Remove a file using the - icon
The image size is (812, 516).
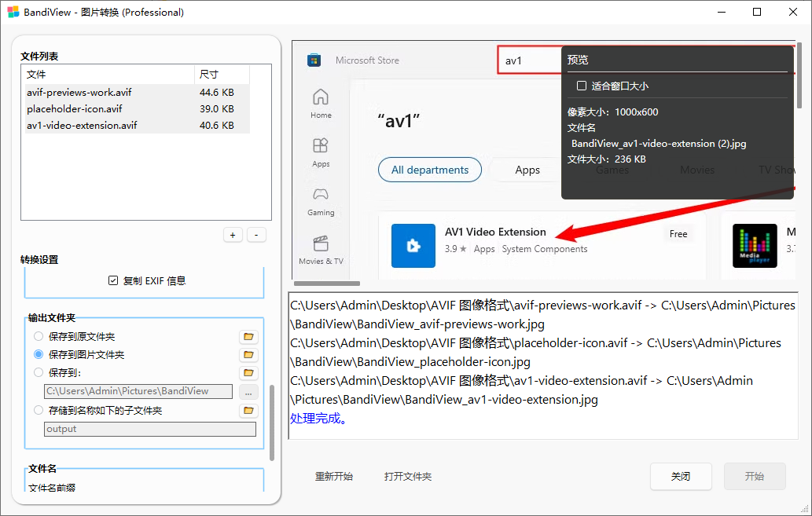pos(256,235)
